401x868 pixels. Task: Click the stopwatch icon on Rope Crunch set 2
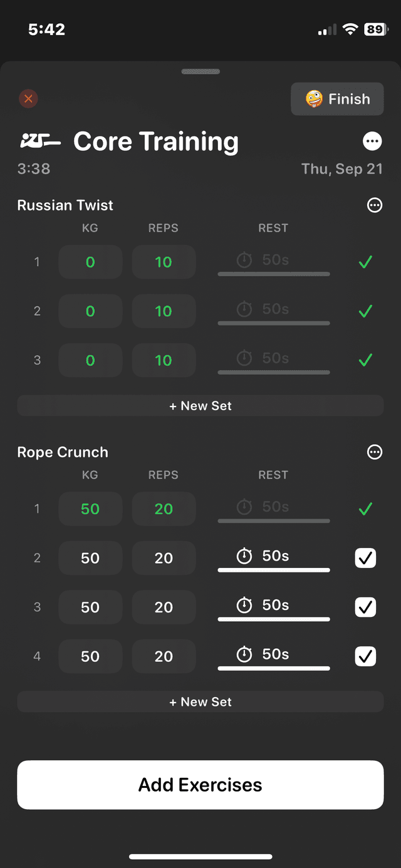(x=244, y=556)
